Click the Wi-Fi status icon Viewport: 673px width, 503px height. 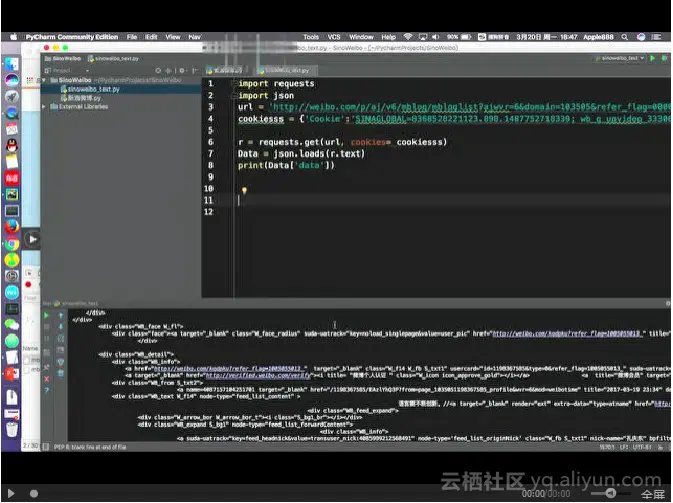pyautogui.click(x=408, y=37)
